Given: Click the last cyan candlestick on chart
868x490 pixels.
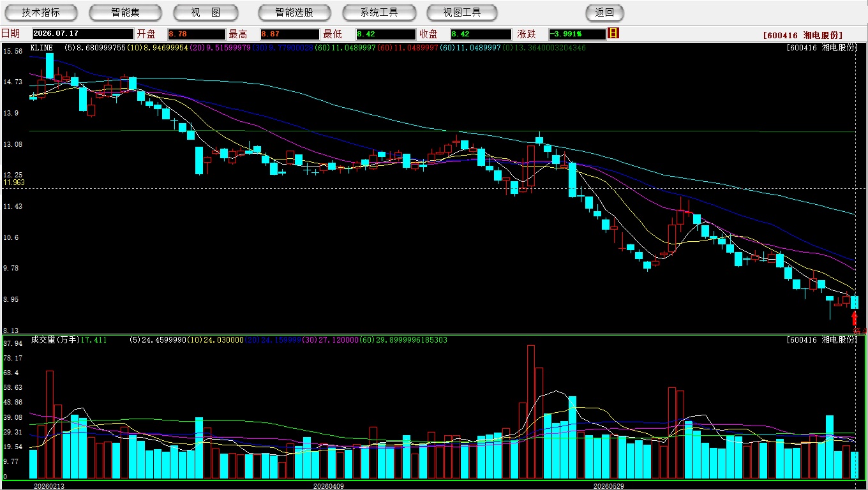Looking at the screenshot, I should [855, 302].
